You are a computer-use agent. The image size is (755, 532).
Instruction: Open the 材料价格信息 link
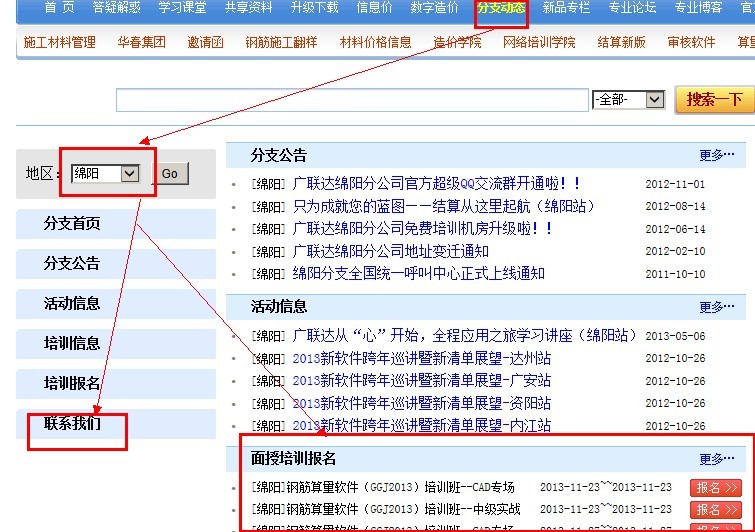coord(376,42)
